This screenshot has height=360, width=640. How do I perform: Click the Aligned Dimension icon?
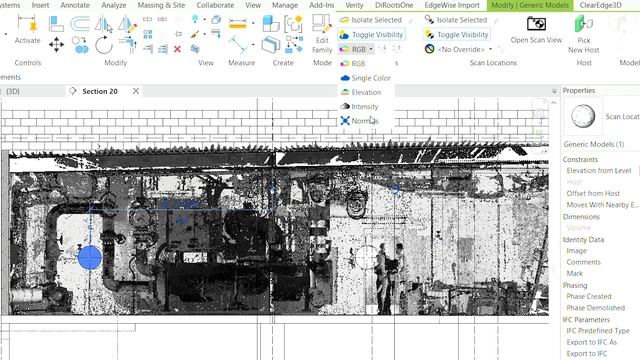(238, 44)
